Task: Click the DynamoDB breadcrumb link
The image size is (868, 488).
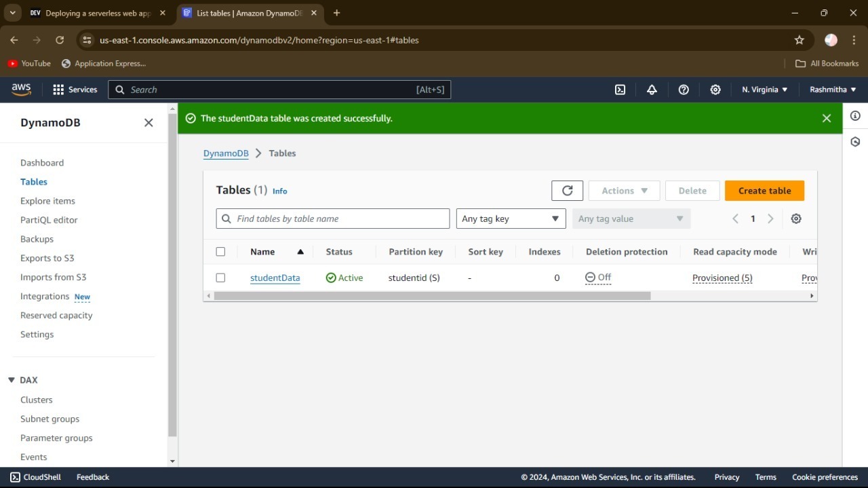Action: coord(226,153)
